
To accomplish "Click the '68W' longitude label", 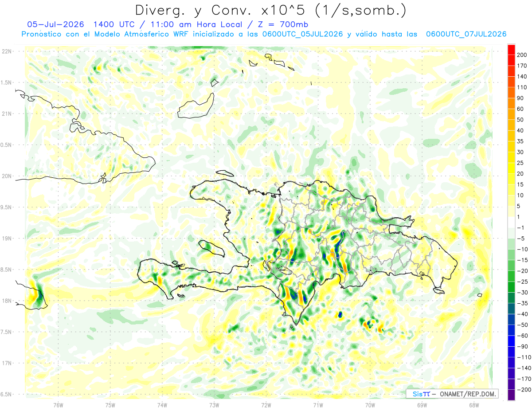I will pos(474,405).
